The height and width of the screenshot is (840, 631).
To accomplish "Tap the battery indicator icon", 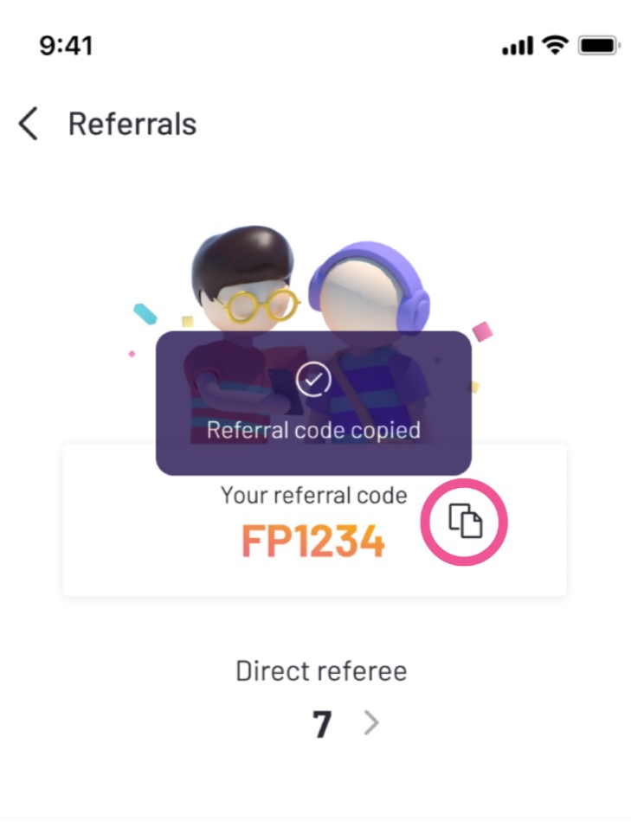I will 599,46.
